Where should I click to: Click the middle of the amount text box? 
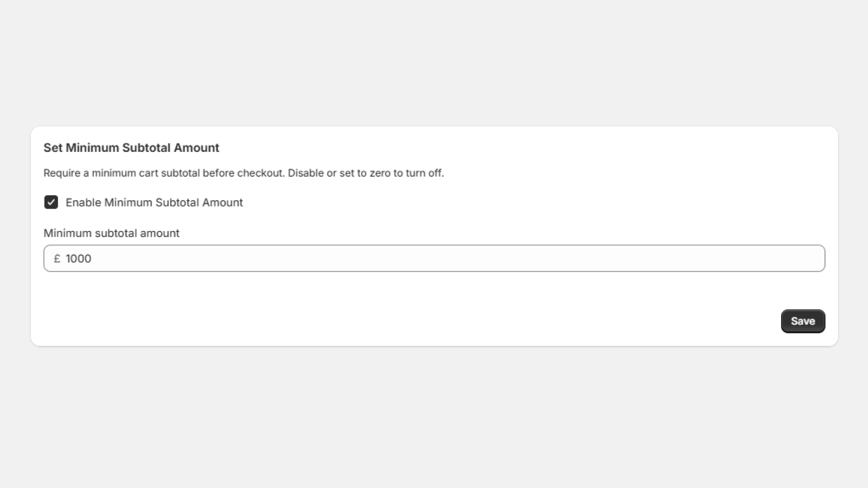434,259
